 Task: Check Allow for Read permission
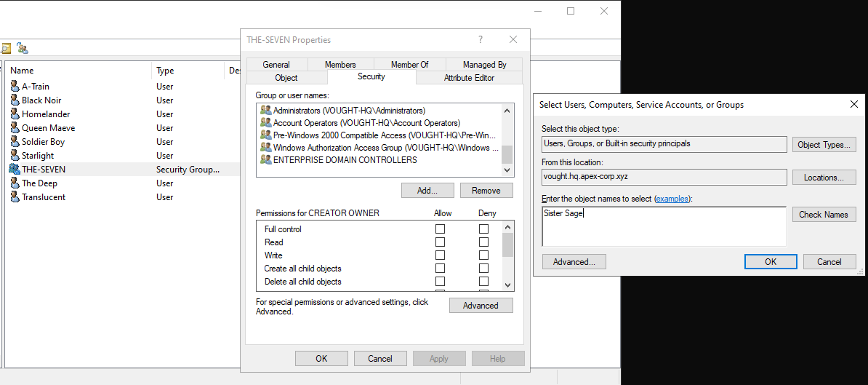(x=440, y=242)
